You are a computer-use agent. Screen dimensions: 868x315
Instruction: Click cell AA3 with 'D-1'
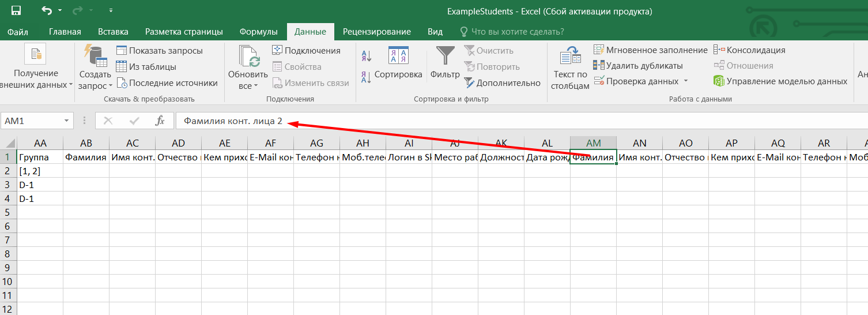pyautogui.click(x=40, y=185)
